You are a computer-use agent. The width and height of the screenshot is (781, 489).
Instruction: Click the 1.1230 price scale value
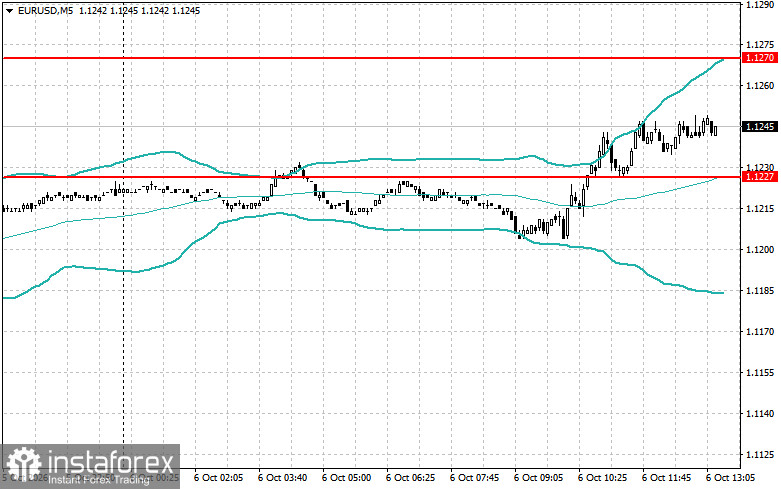point(760,167)
